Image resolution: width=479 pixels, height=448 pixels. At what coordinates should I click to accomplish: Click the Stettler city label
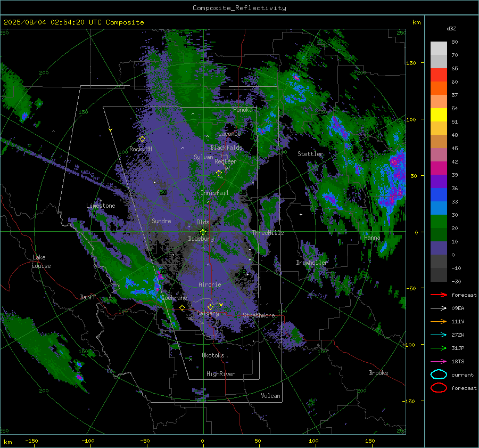pyautogui.click(x=310, y=154)
